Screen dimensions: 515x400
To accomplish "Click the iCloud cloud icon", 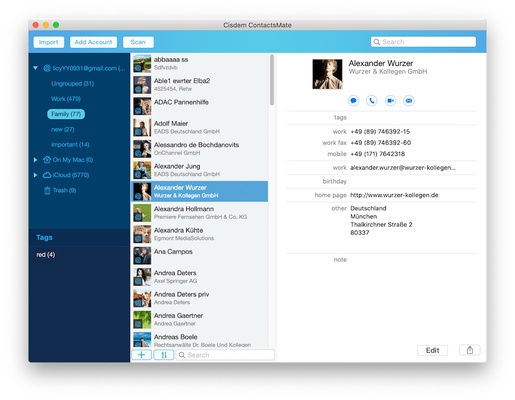I will (47, 175).
